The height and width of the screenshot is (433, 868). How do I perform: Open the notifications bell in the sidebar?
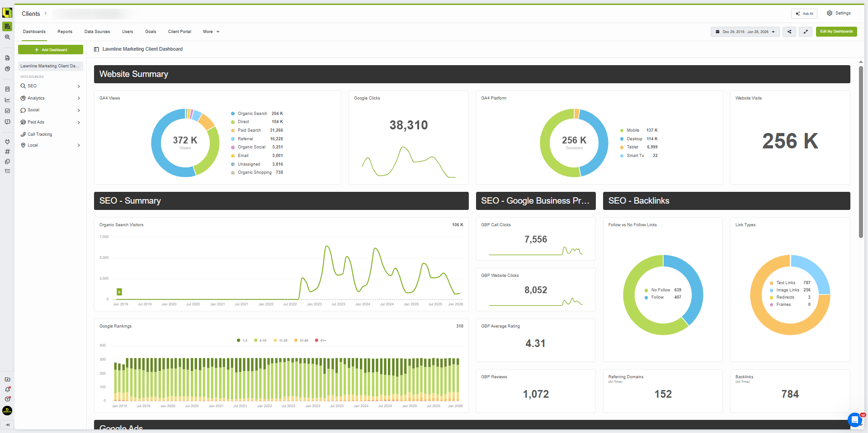[x=7, y=389]
